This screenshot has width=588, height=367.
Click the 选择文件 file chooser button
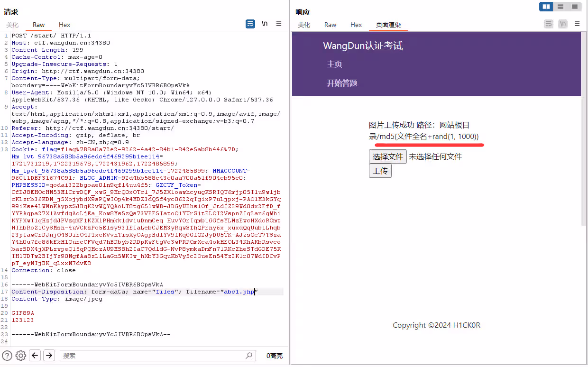point(387,156)
